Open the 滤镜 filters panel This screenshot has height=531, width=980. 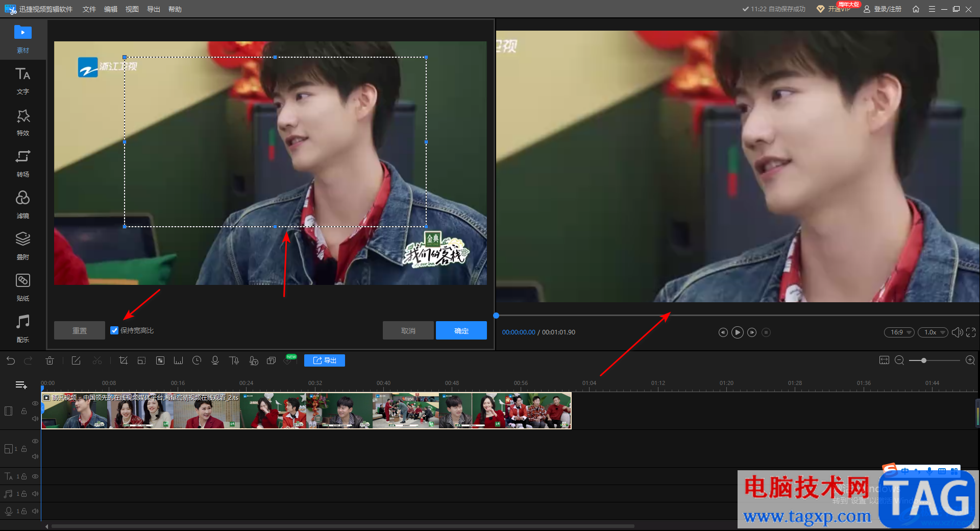[23, 204]
